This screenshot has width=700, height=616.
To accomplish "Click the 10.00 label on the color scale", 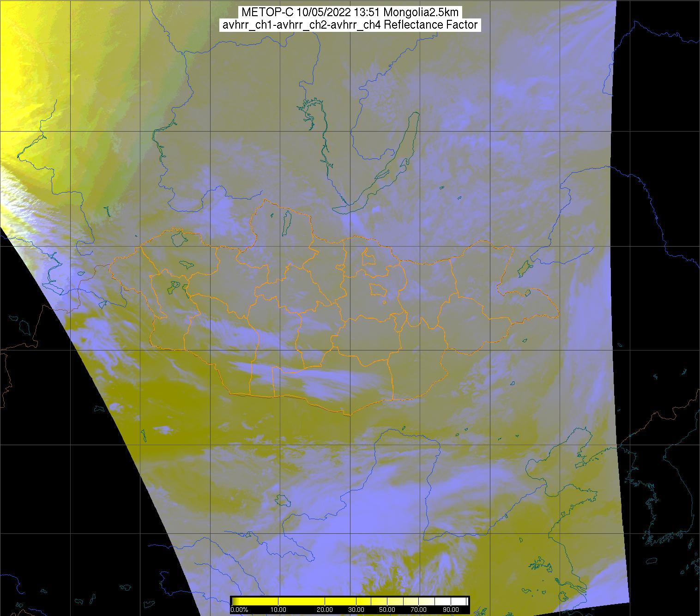I will 279,610.
